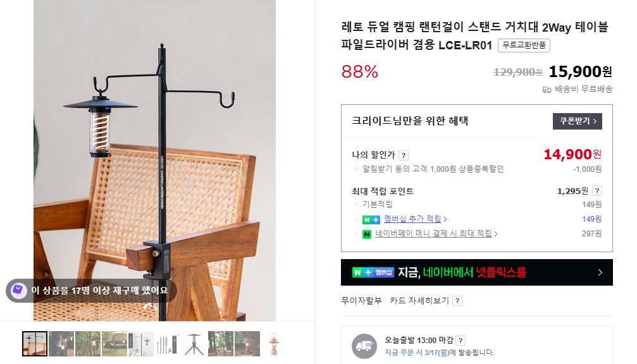Select the tripod stand thumbnail
This screenshot has width=637, height=364.
[194, 344]
